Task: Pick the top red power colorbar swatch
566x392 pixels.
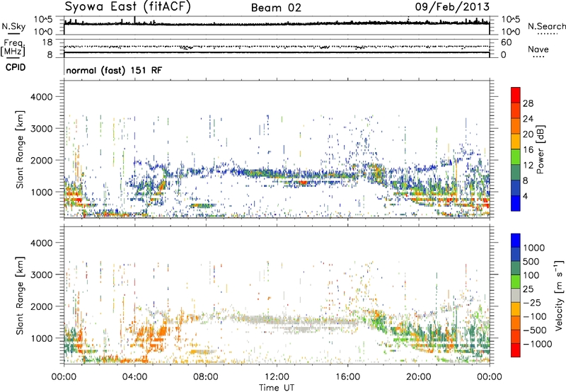Action: [x=516, y=95]
